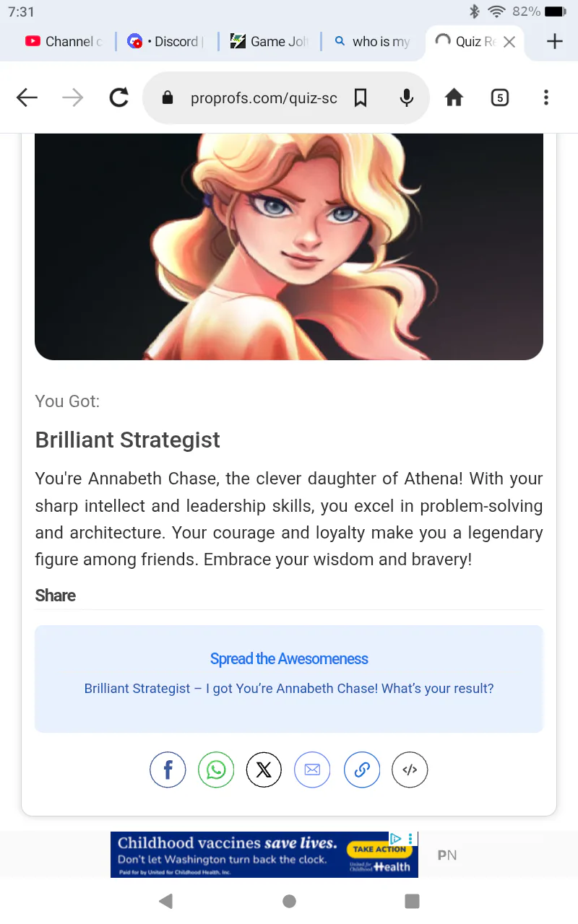Switch to the Discord tab
Screen dimensions: 578x924
tap(166, 42)
